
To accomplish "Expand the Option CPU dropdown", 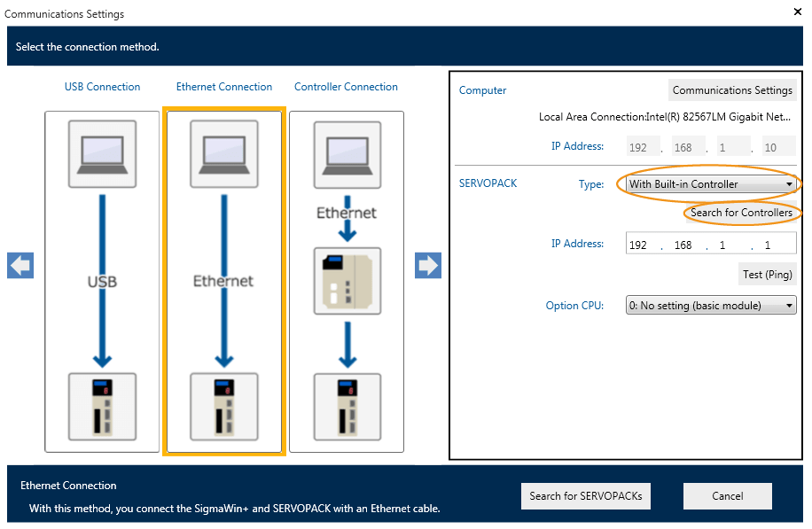I will (711, 306).
